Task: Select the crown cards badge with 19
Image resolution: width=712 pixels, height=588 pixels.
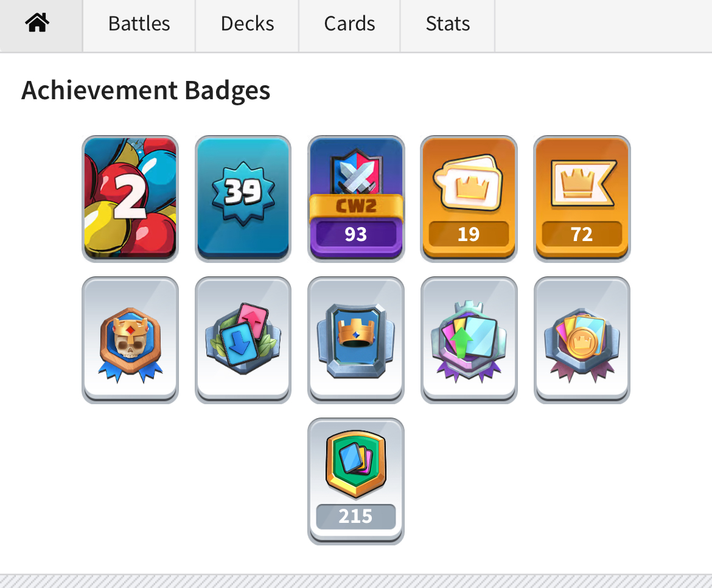Action: [469, 198]
